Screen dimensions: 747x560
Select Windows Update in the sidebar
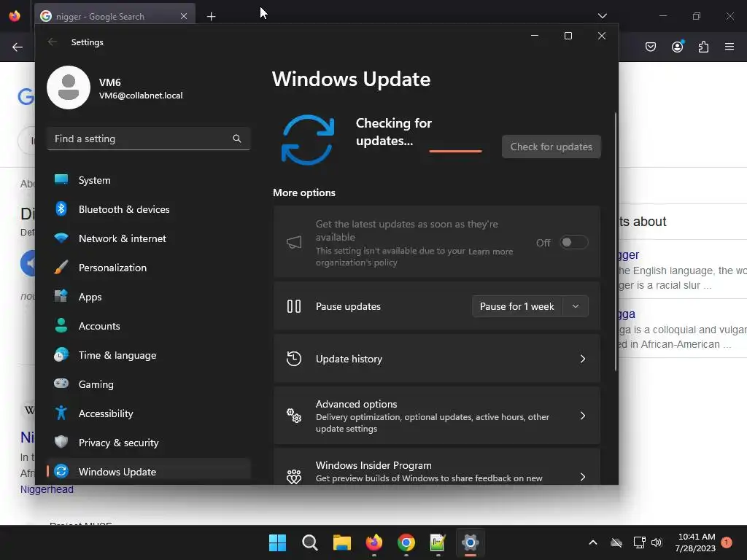tap(149, 472)
